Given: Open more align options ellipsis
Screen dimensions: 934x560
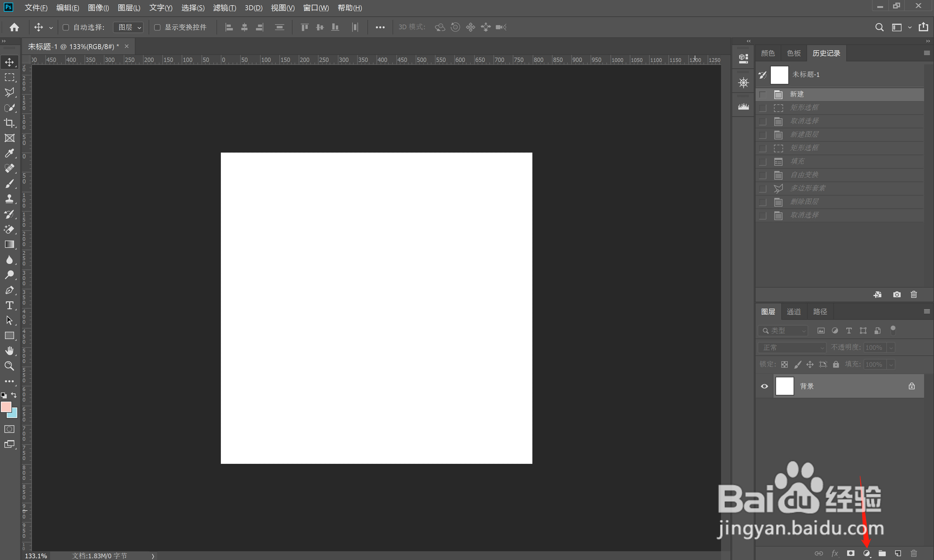Looking at the screenshot, I should [x=380, y=27].
